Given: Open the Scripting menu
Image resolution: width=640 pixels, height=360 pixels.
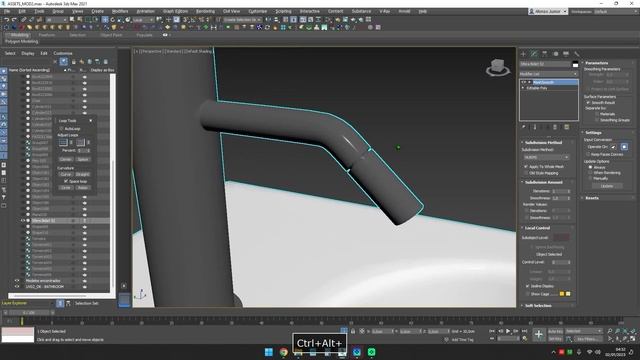Looking at the screenshot, I should click(x=283, y=11).
